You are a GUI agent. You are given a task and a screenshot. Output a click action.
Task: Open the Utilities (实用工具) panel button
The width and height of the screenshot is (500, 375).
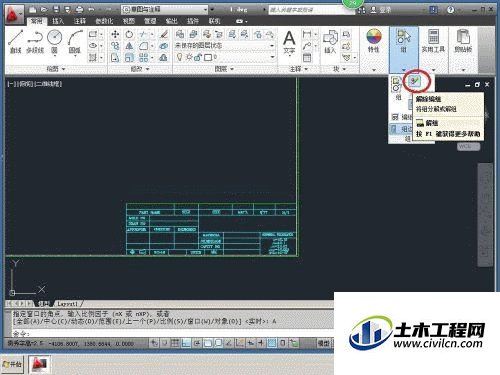pyautogui.click(x=433, y=42)
